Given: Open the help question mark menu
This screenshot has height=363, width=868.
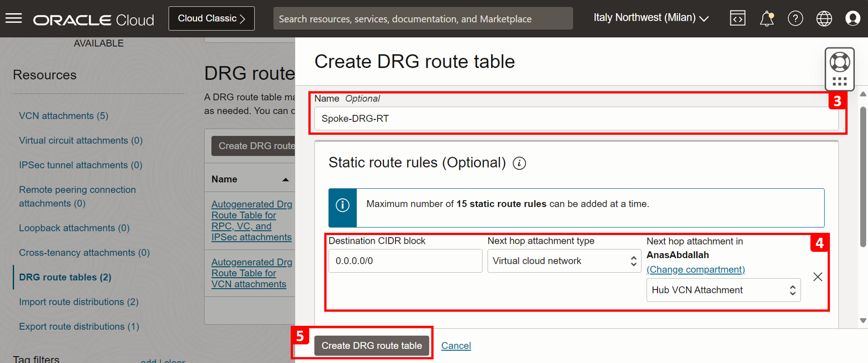Looking at the screenshot, I should click(x=795, y=19).
